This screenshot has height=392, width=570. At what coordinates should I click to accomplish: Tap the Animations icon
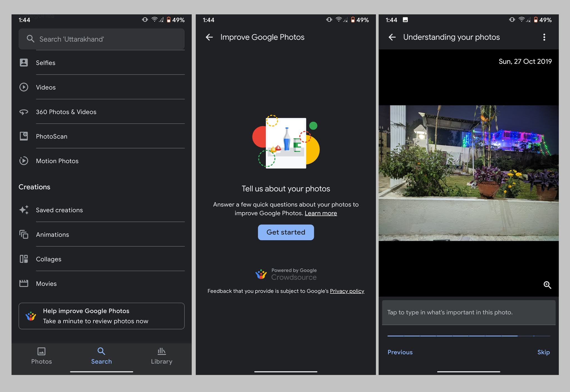tap(24, 234)
